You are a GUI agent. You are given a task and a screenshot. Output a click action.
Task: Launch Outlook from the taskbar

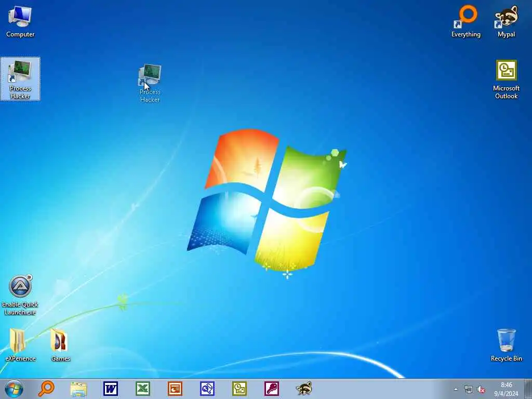(x=240, y=389)
